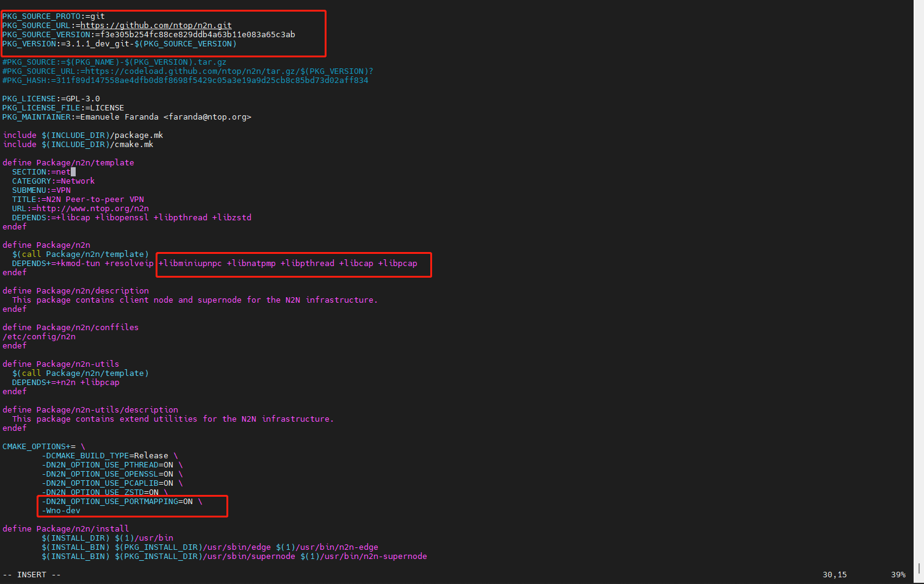Click the PKG_LICENSE:=GPL-3.0 line
The image size is (924, 584).
pos(51,99)
